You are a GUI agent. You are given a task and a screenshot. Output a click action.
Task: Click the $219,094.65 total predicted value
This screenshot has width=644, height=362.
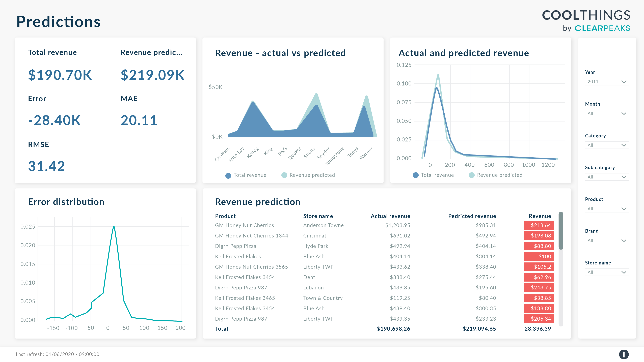pos(479,329)
